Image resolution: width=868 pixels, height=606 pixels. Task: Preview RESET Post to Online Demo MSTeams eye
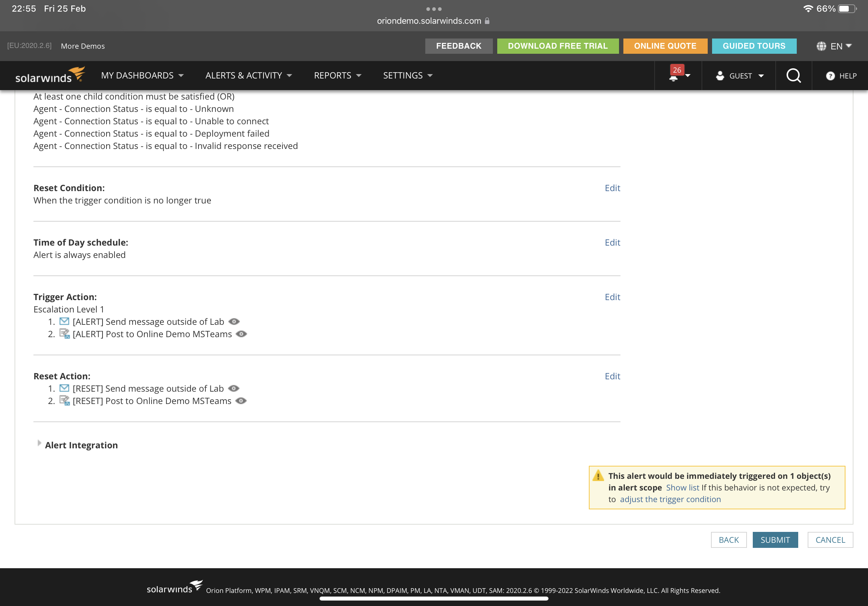tap(241, 401)
